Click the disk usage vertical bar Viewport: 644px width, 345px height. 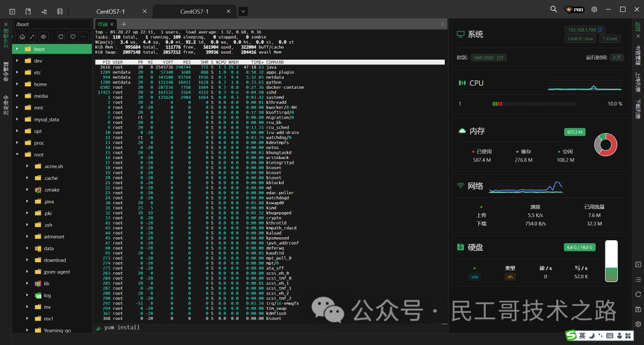click(612, 261)
